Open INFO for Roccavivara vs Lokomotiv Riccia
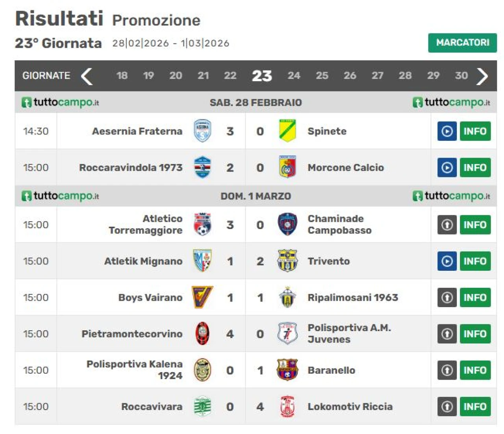The image size is (504, 434). (x=475, y=406)
